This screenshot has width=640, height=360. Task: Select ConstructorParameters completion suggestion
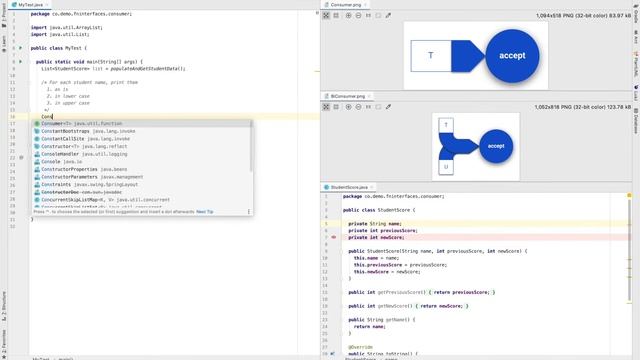(142, 177)
